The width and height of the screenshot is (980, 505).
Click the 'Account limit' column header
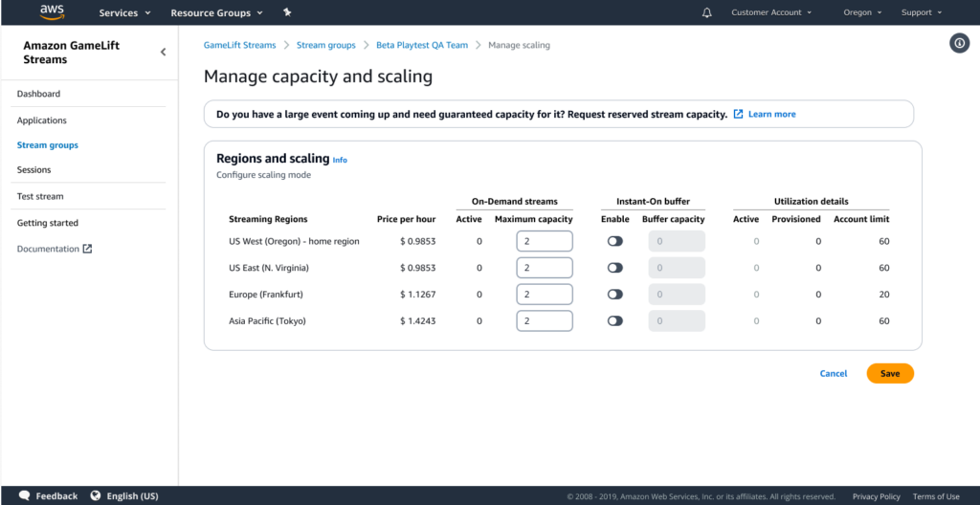click(861, 219)
